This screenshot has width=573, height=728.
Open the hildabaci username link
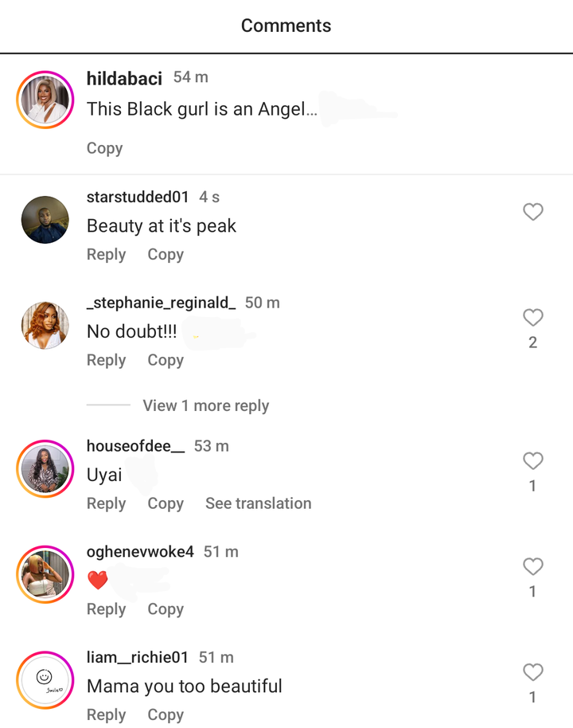click(124, 79)
